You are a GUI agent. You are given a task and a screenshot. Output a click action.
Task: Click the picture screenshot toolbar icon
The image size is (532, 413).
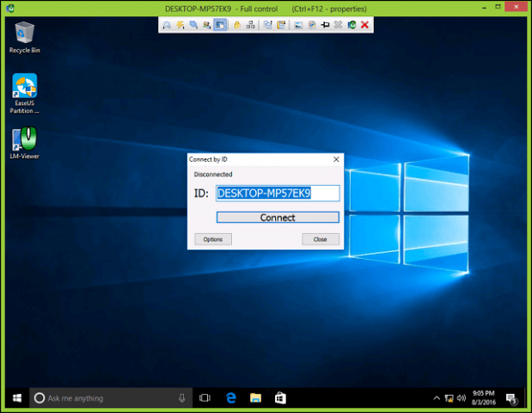tap(298, 25)
